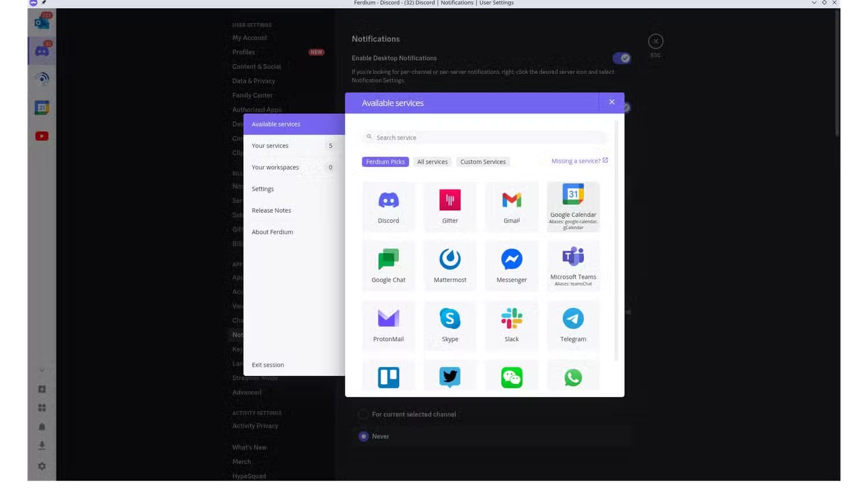Screen dimensions: 868x488
Task: Switch to the Discord sidebar service
Action: pyautogui.click(x=42, y=51)
